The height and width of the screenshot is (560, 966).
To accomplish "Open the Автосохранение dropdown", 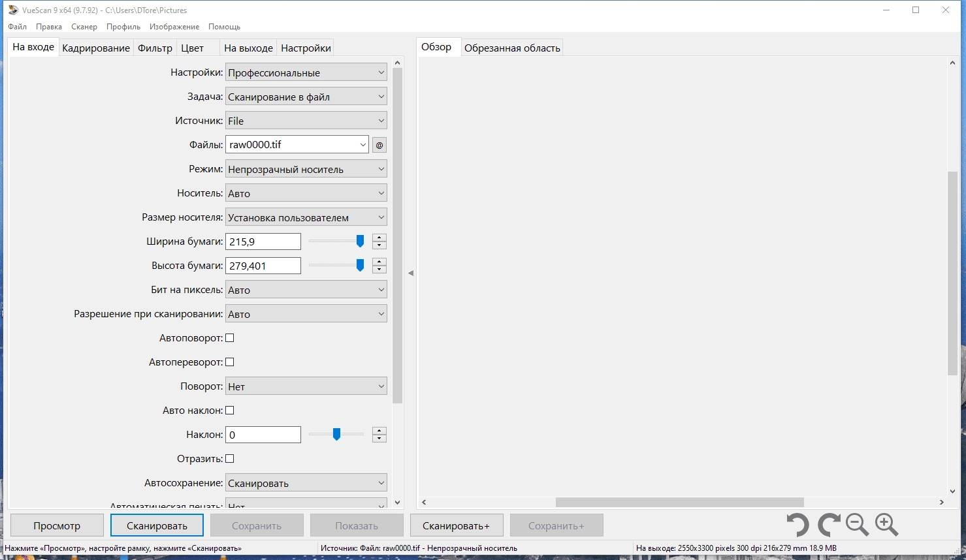I will 306,483.
